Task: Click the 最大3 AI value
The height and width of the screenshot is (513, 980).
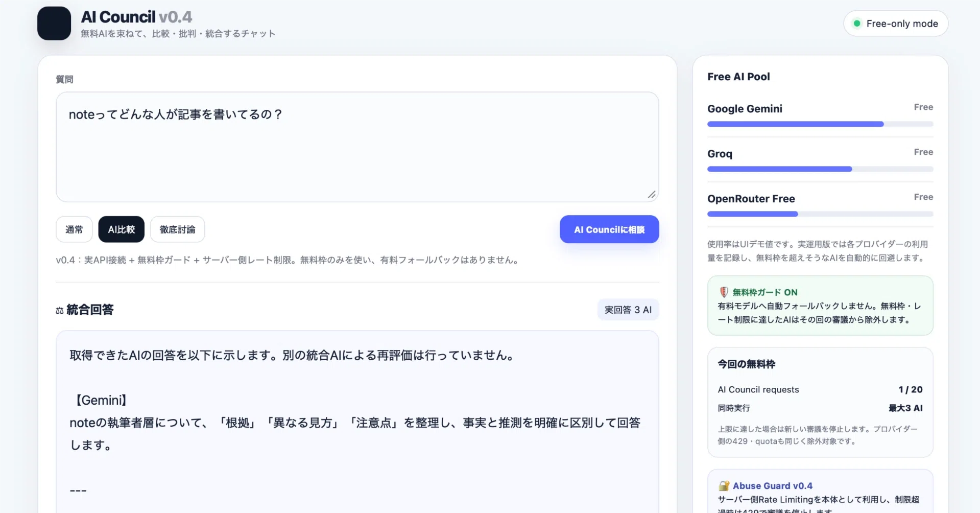Action: click(905, 408)
